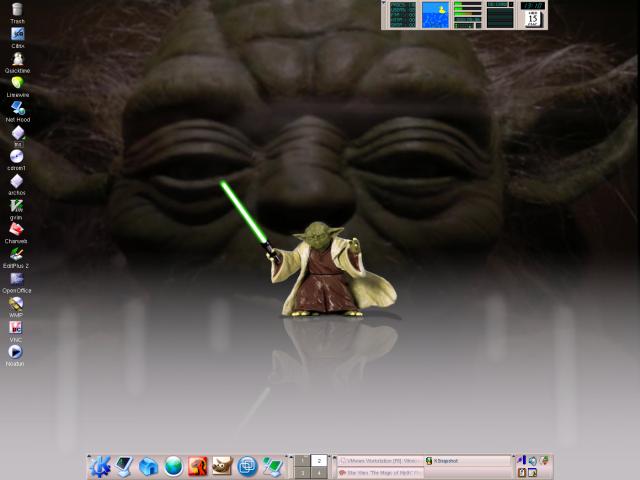Click the bottom-right window tray icon
This screenshot has width=640, height=480.
pyautogui.click(x=533, y=473)
